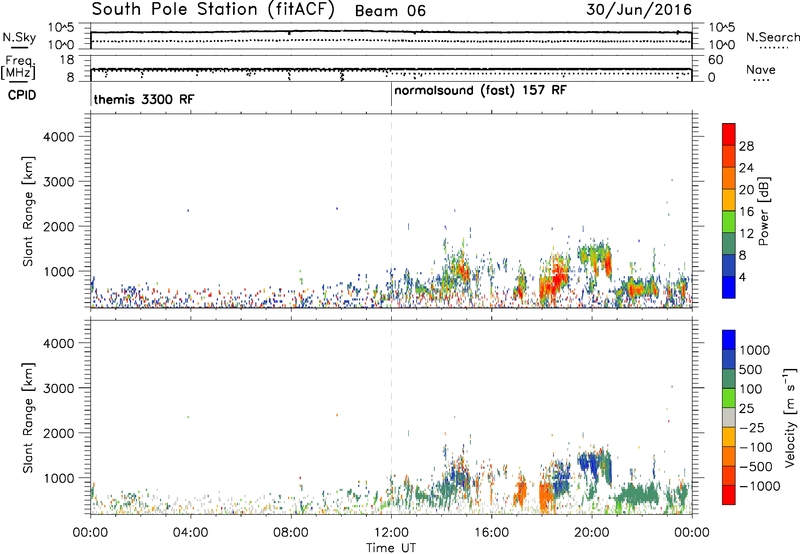Click the red bottom of the Velocity color bar

click(x=729, y=495)
